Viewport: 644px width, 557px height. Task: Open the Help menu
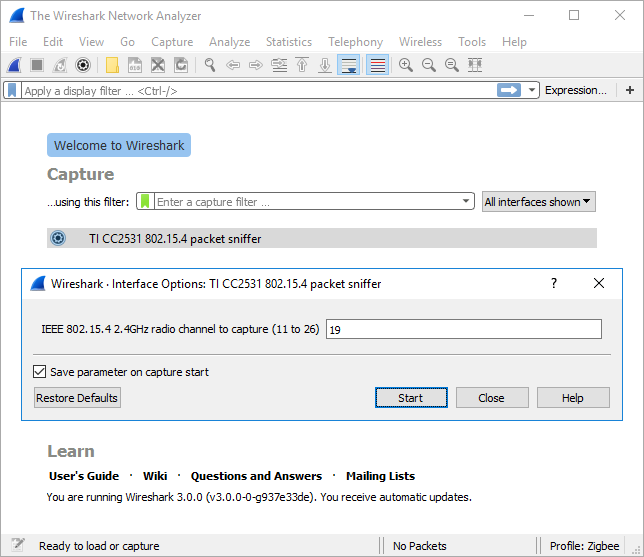pyautogui.click(x=514, y=42)
